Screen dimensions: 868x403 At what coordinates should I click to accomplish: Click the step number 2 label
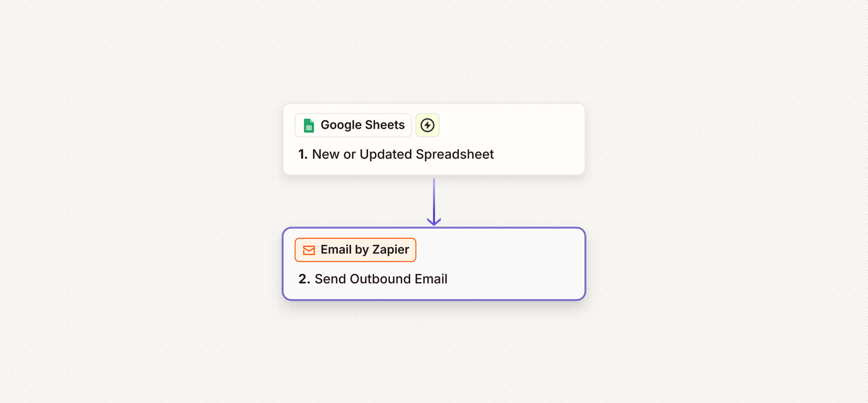click(304, 279)
